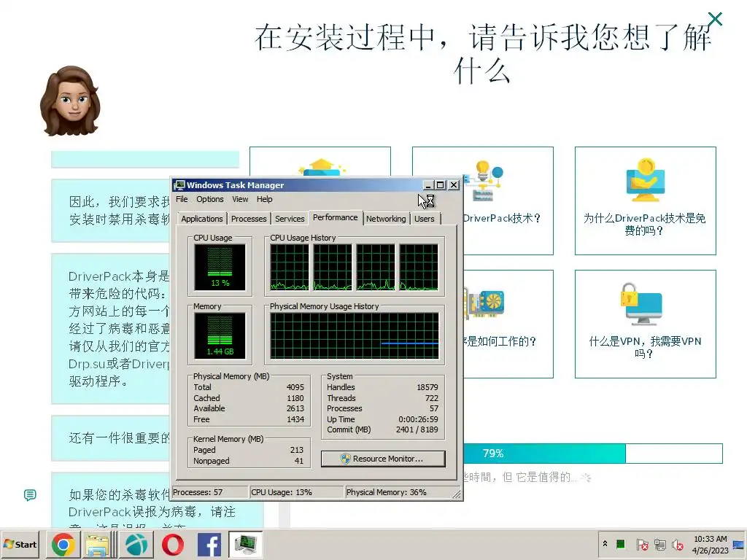Click the monitor with coin icon

click(x=645, y=180)
